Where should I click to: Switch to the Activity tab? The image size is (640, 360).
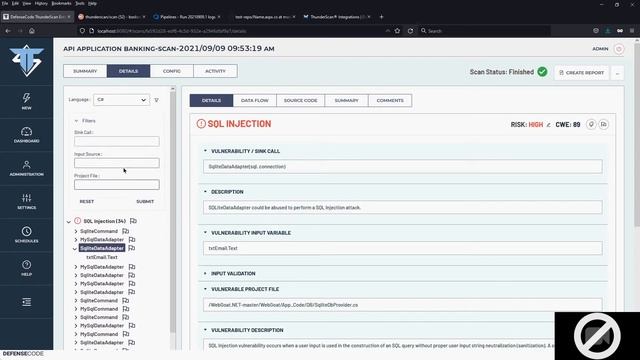click(x=216, y=71)
